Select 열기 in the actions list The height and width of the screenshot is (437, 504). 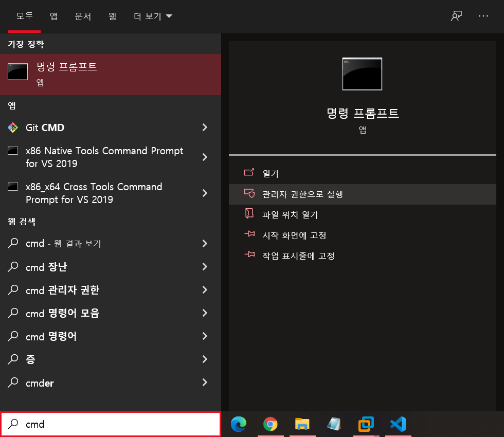[x=362, y=174]
